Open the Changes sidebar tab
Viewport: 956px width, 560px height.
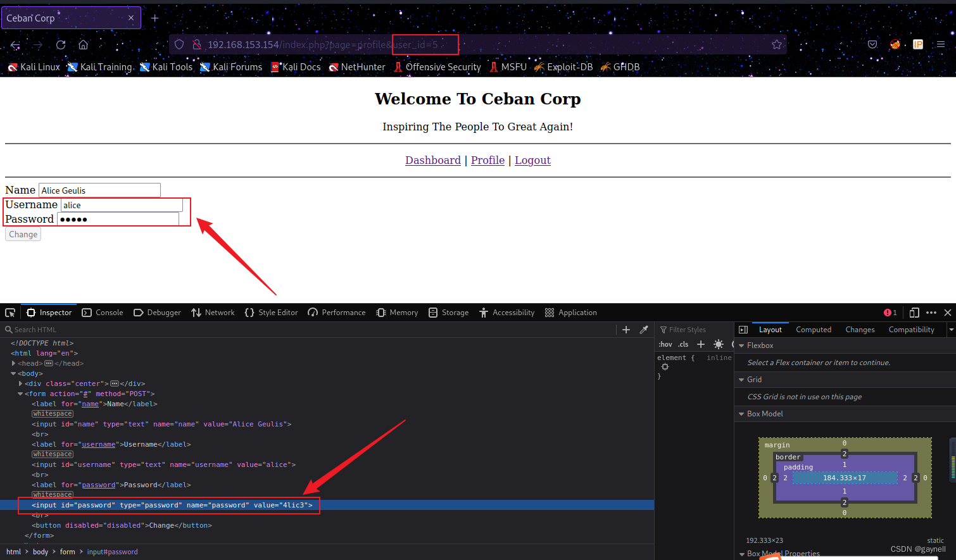pyautogui.click(x=860, y=330)
